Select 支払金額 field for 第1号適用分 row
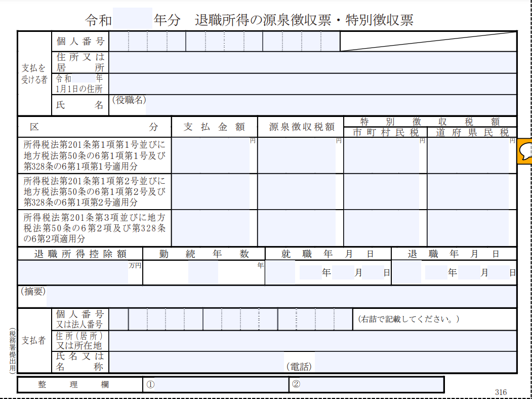Screen dimensions: 532x399 click(x=211, y=155)
